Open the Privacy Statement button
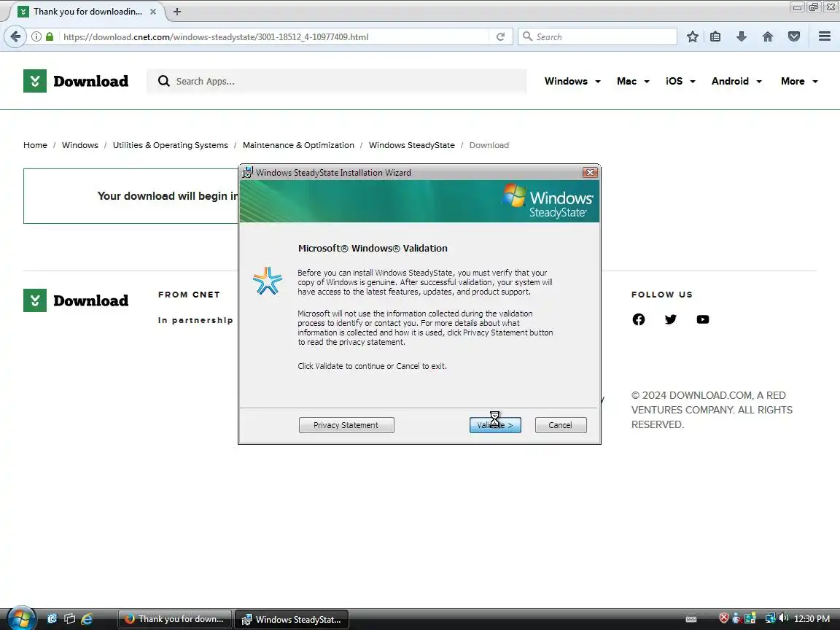The image size is (840, 630). point(346,425)
